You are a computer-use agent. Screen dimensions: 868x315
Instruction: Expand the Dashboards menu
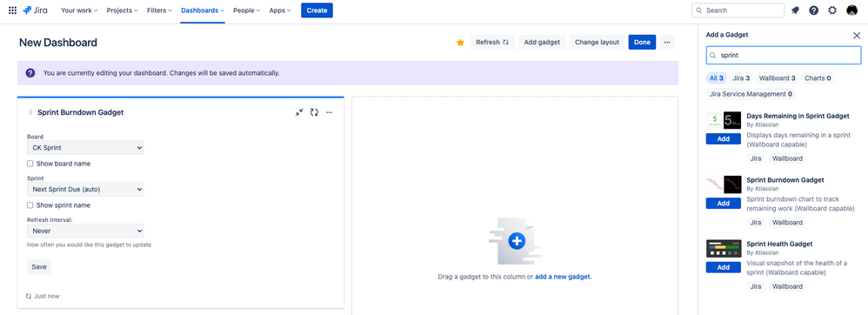(203, 10)
